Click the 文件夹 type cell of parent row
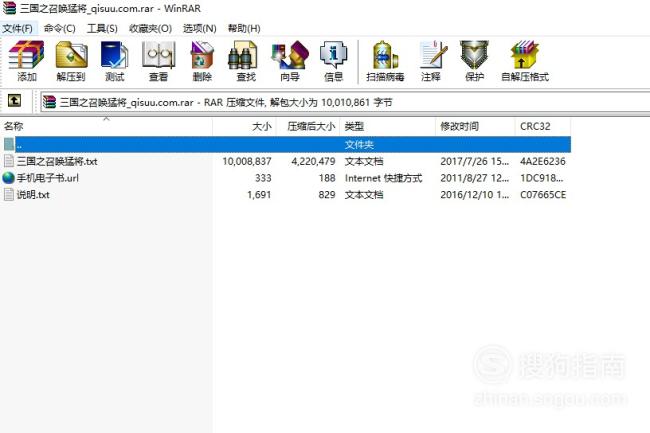650x433 pixels. (359, 145)
